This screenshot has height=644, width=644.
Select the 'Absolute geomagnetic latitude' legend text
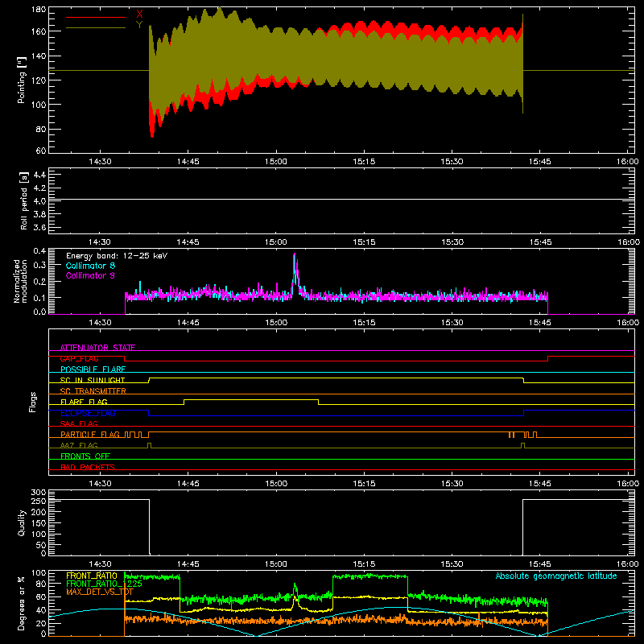[x=556, y=576]
